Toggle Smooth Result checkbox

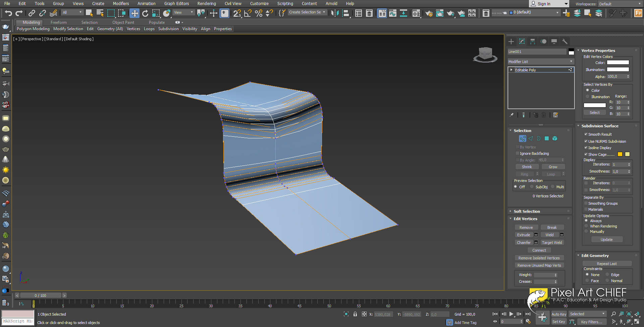click(x=586, y=134)
